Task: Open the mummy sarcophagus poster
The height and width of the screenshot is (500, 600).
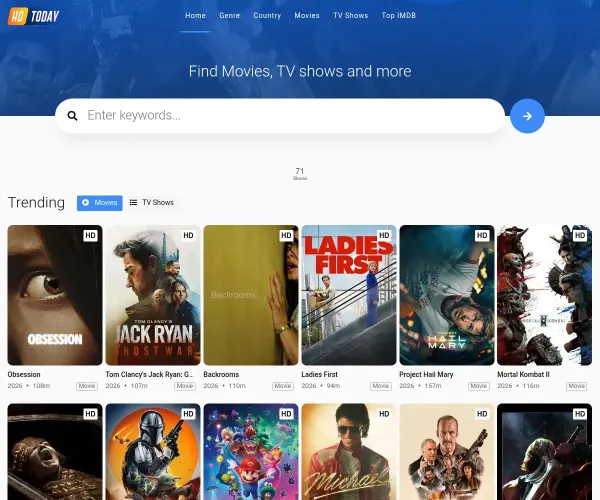Action: [x=55, y=452]
